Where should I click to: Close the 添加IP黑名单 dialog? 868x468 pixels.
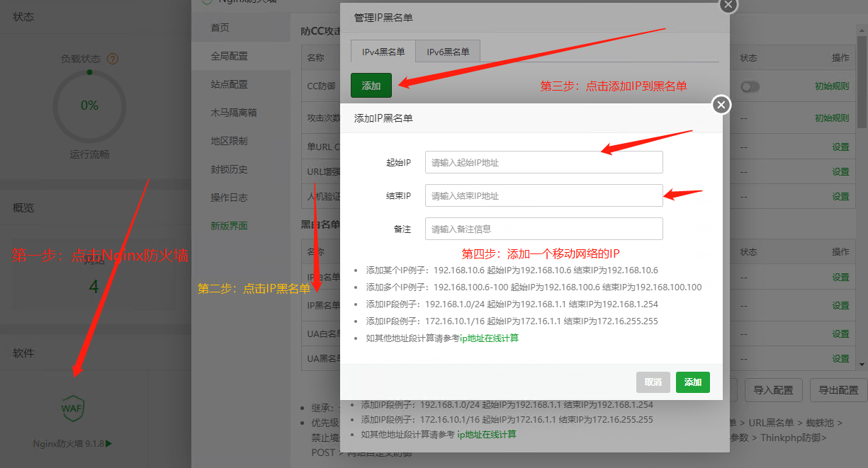pos(721,105)
